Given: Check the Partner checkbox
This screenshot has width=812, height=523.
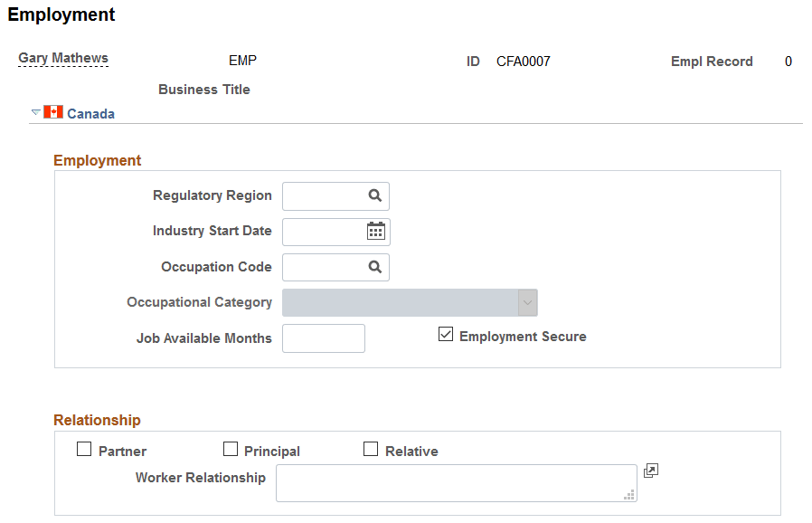Looking at the screenshot, I should coord(84,448).
